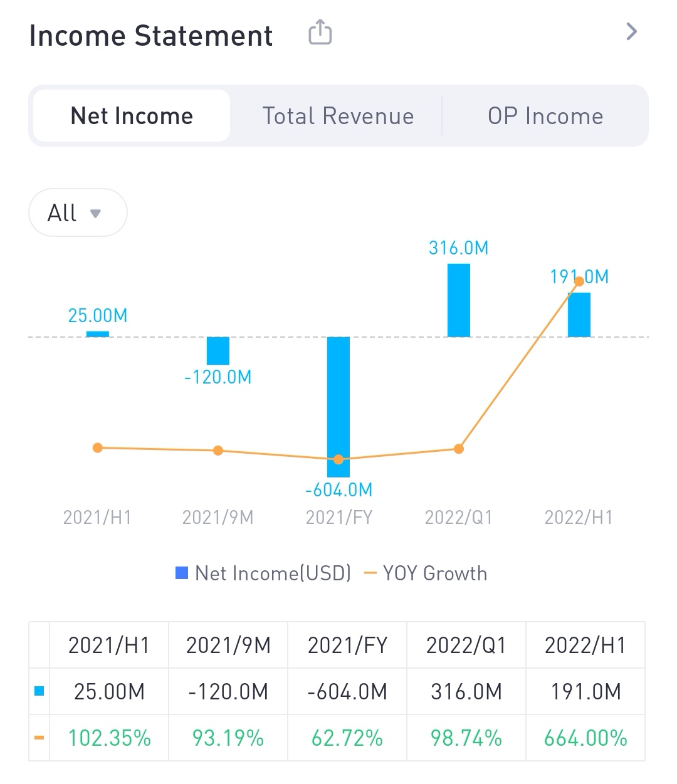Image resolution: width=677 pixels, height=784 pixels.
Task: Tap the 2022/H1 table column header
Action: coord(585,645)
